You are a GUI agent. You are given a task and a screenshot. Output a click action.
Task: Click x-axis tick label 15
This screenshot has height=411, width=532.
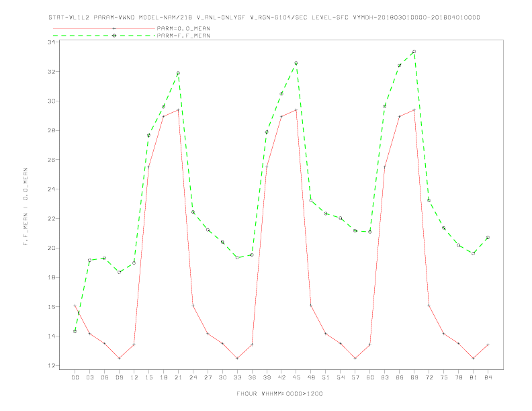[x=148, y=377]
